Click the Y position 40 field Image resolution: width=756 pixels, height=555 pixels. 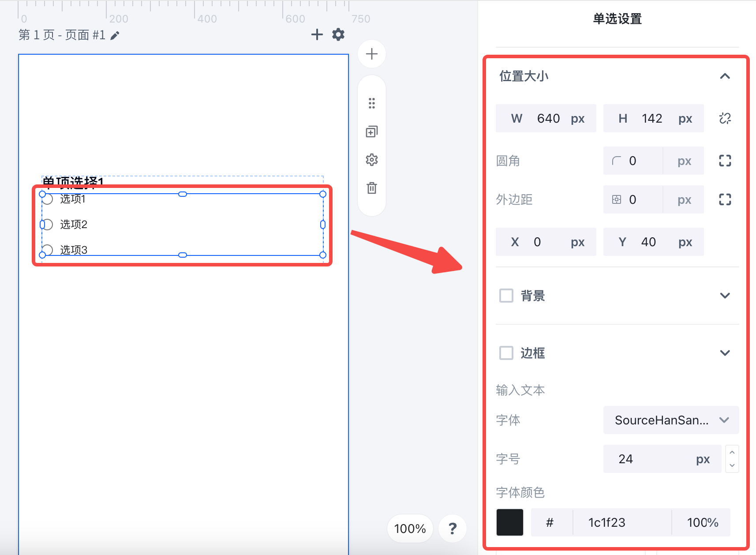pos(654,242)
